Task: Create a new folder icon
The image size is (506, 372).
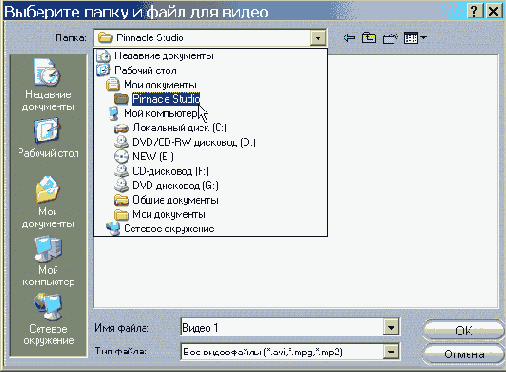Action: coord(390,38)
